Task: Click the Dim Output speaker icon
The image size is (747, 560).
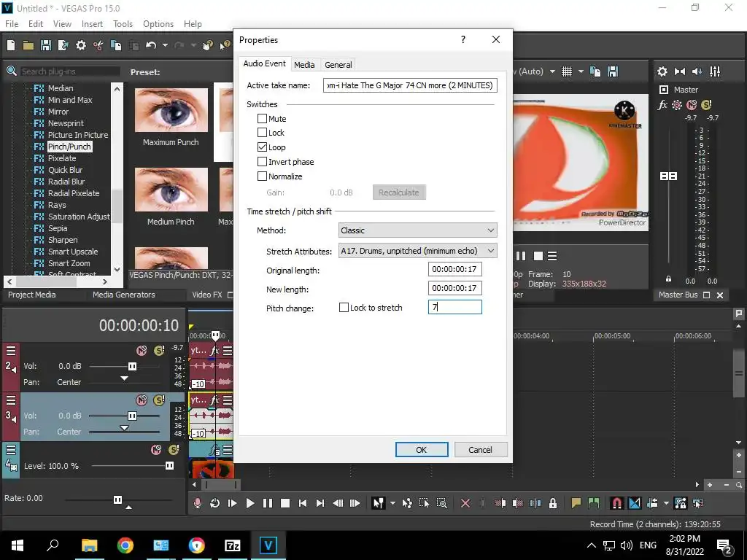Action: pos(697,71)
